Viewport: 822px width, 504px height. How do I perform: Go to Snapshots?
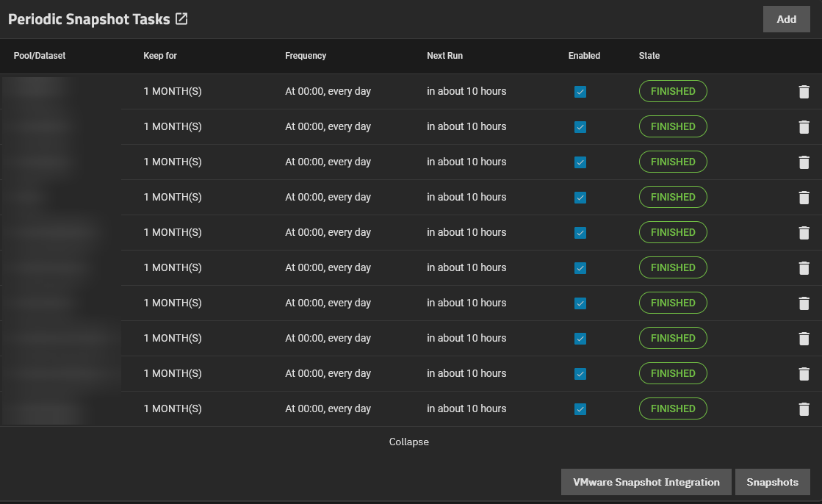click(772, 482)
